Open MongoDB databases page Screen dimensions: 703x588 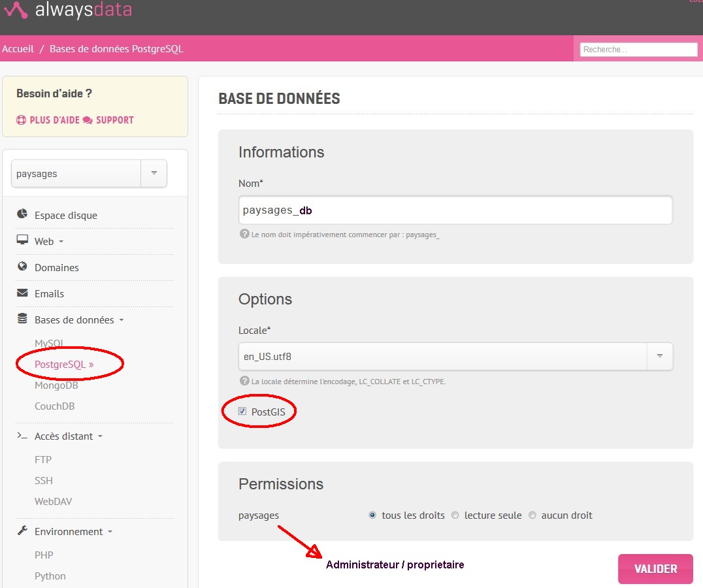coord(56,385)
